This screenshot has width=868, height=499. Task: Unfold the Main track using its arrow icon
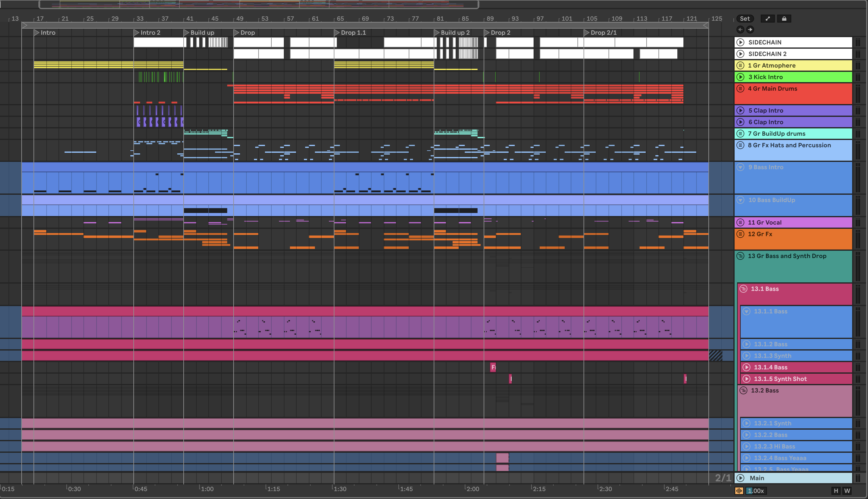[740, 478]
